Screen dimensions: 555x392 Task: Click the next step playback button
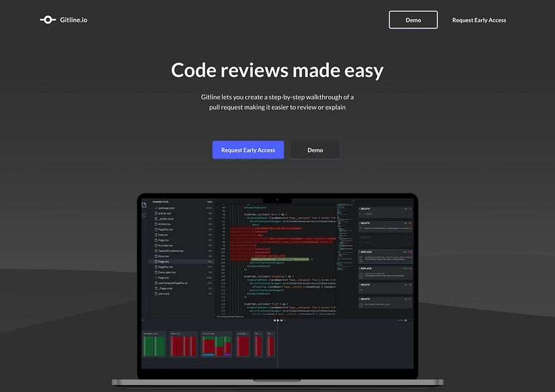tap(281, 320)
